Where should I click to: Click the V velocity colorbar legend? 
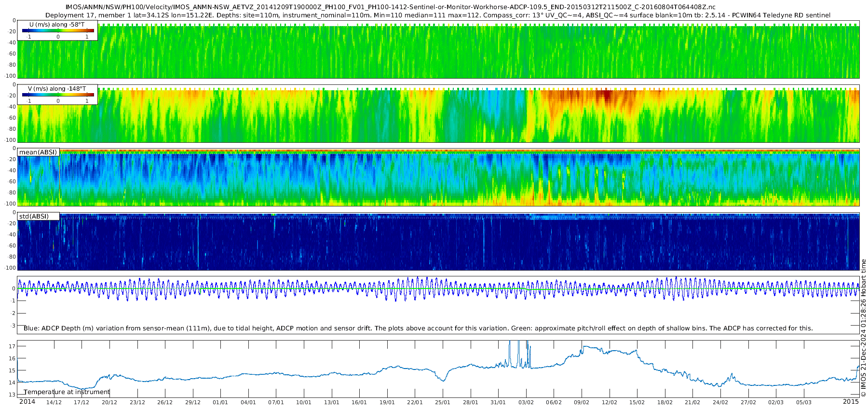[x=57, y=95]
